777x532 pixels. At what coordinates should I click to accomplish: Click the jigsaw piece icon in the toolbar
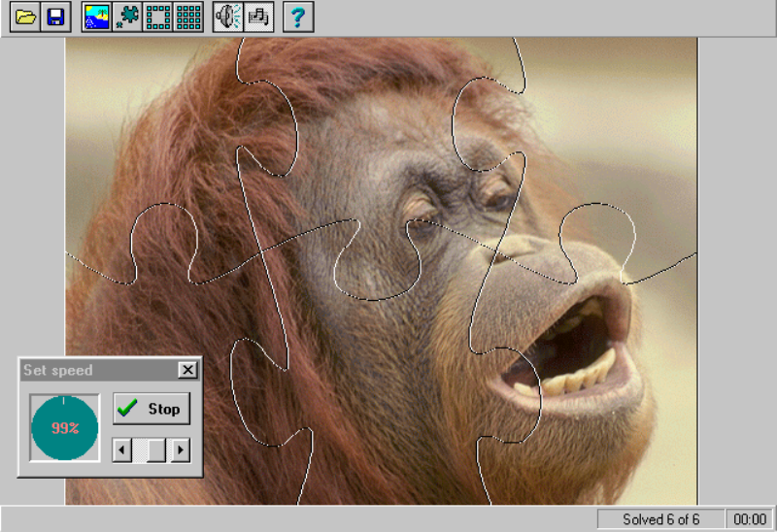pos(127,17)
